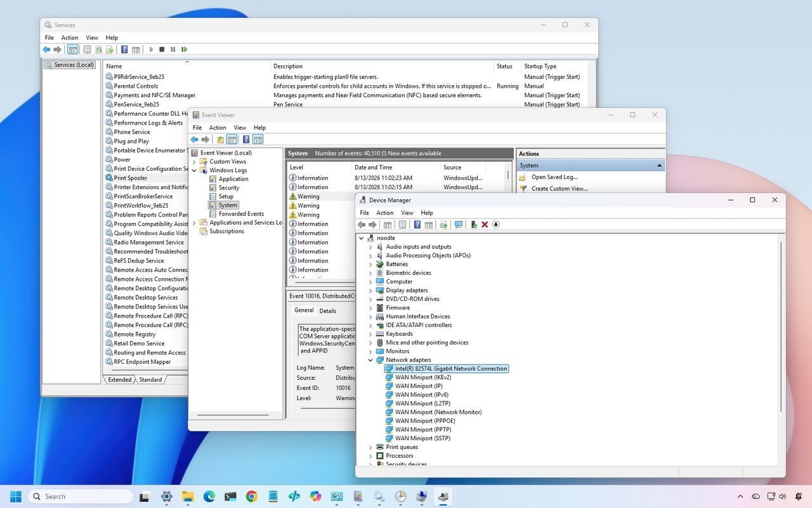
Task: Expand Applications and Services Logs
Action: [194, 223]
